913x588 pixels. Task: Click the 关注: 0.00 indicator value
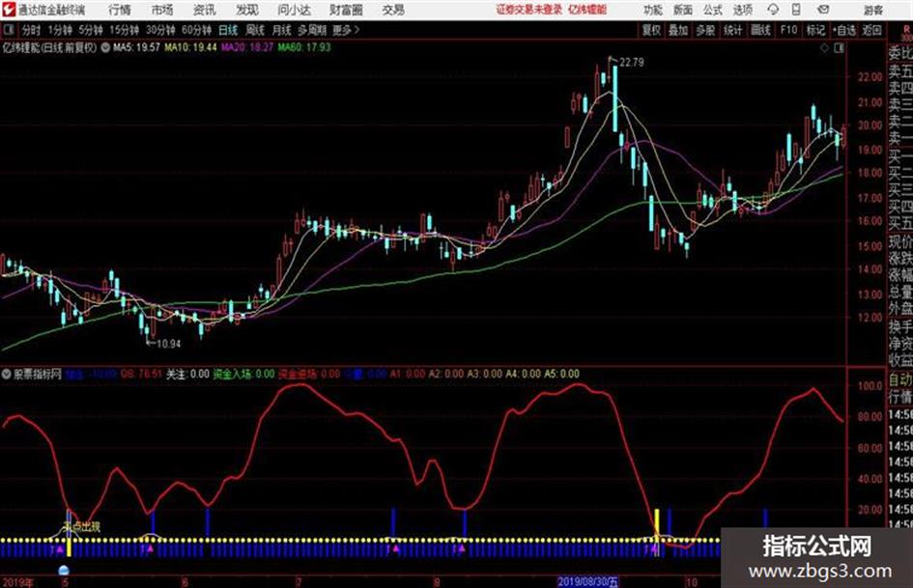[187, 375]
